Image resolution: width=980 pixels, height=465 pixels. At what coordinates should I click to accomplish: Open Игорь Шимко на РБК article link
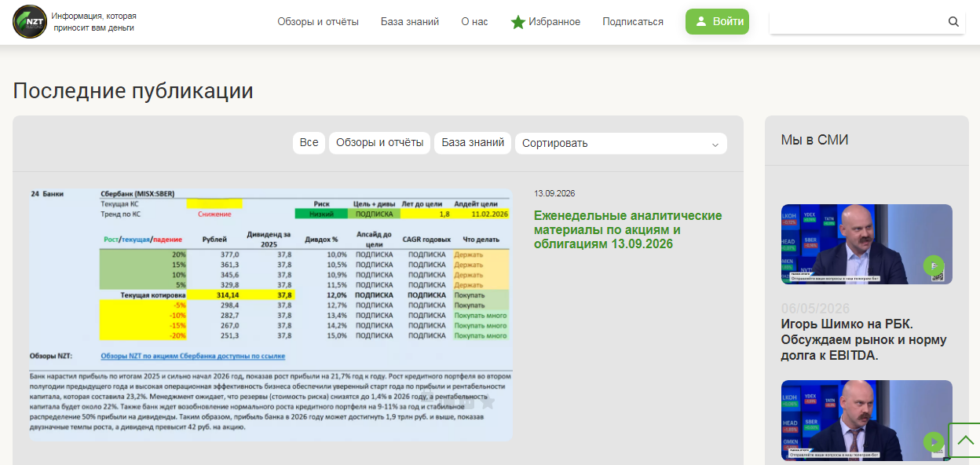(x=864, y=340)
